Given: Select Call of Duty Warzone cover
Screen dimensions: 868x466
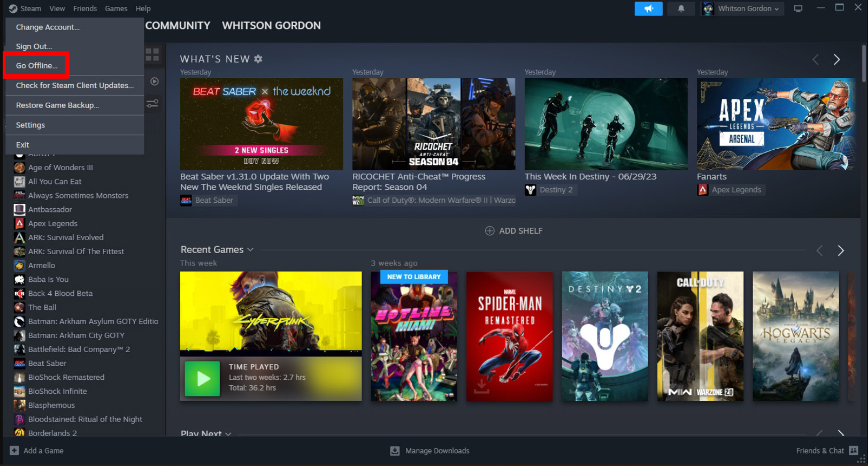Looking at the screenshot, I should click(700, 336).
